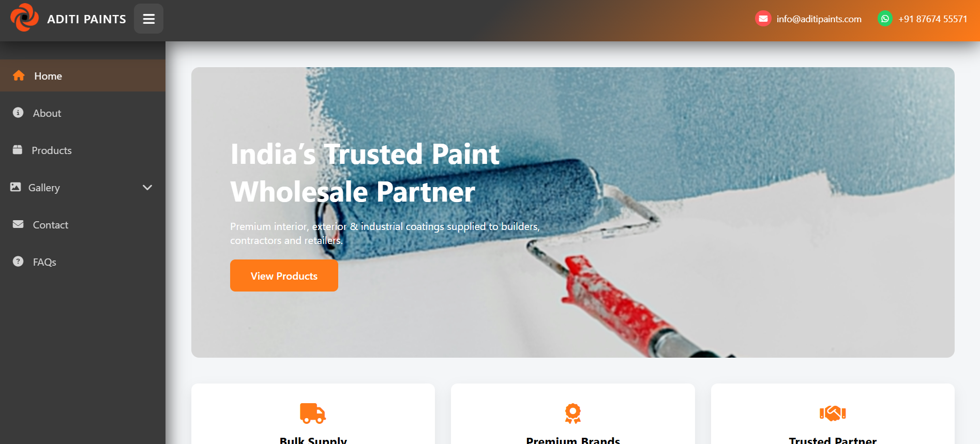Screen dimensions: 980x444
Task: Click the Bulk Supply truck icon
Action: (x=313, y=414)
